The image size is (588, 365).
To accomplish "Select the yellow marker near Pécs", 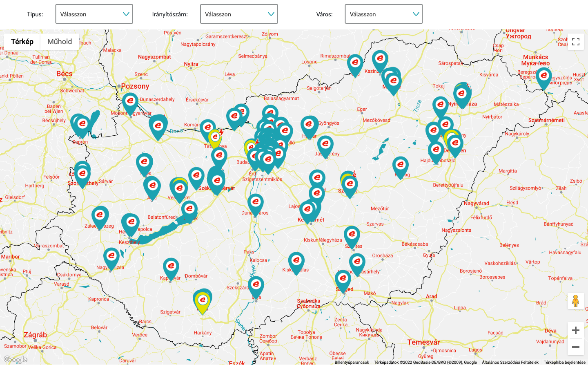I will [x=202, y=302].
